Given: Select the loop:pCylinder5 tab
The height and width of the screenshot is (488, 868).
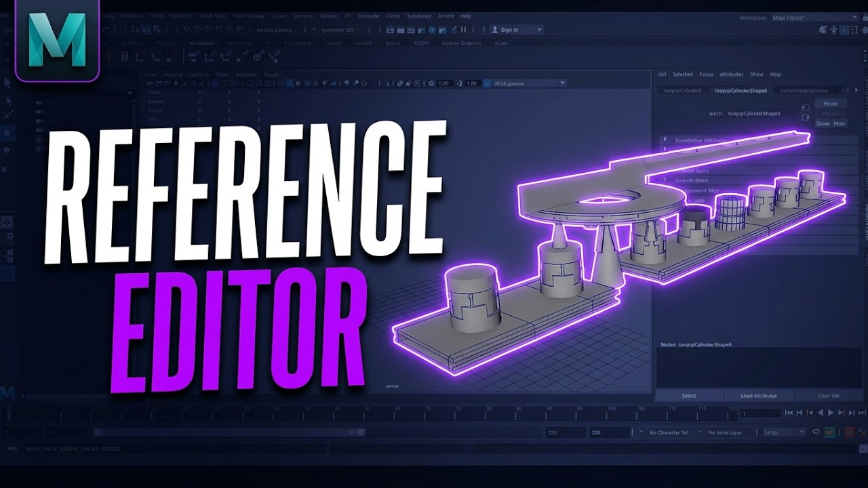Looking at the screenshot, I should point(682,90).
